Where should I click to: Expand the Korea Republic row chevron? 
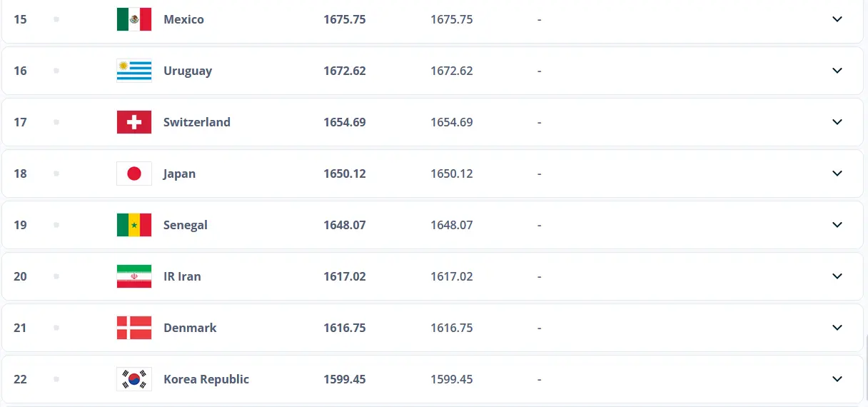click(x=837, y=379)
